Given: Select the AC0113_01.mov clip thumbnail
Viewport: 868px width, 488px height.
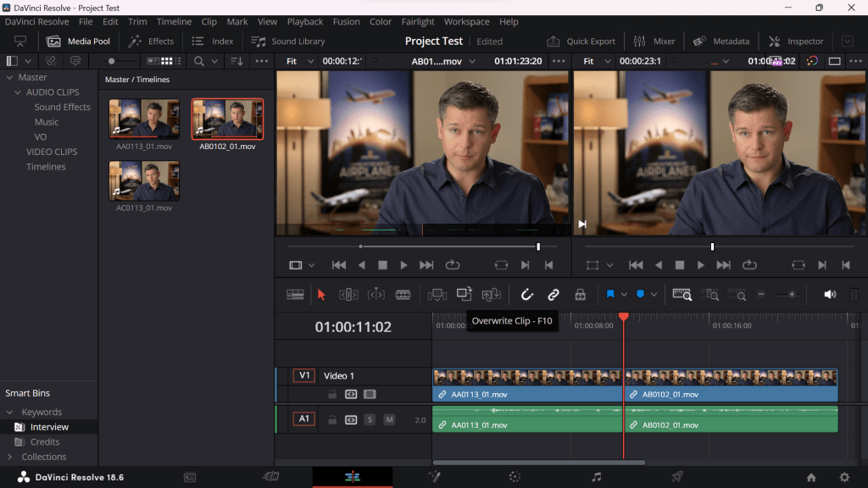Looking at the screenshot, I should (x=144, y=181).
